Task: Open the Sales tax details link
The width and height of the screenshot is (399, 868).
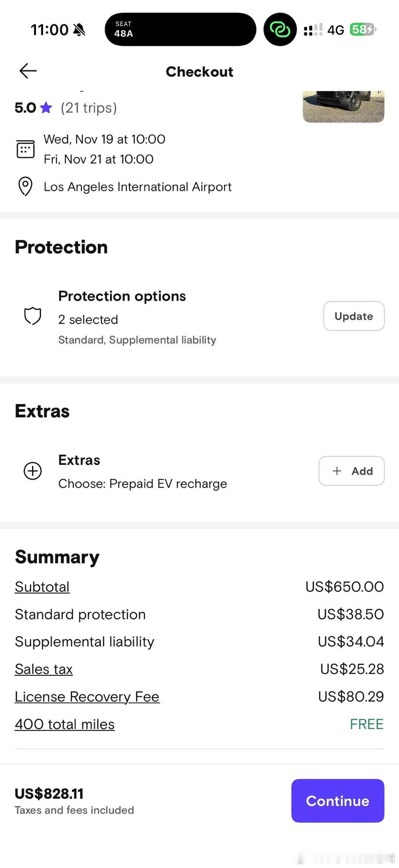Action: tap(44, 669)
